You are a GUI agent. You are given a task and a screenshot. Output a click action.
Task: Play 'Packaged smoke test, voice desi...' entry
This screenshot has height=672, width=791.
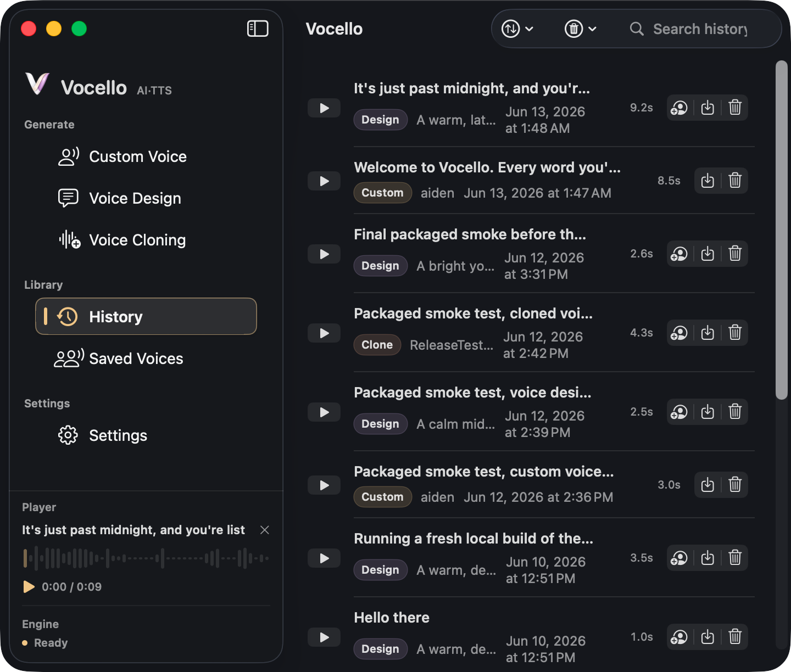pos(324,412)
